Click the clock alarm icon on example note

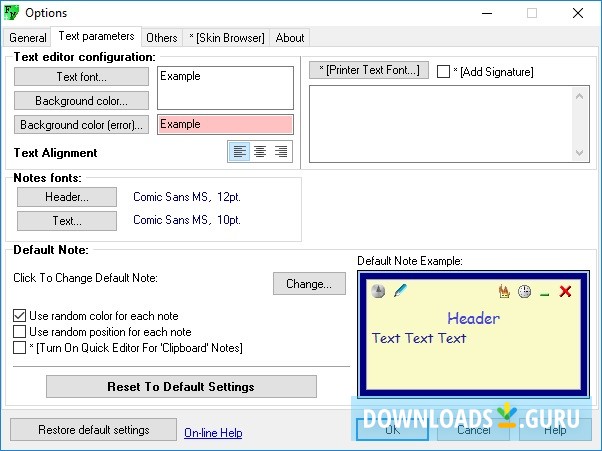click(524, 291)
